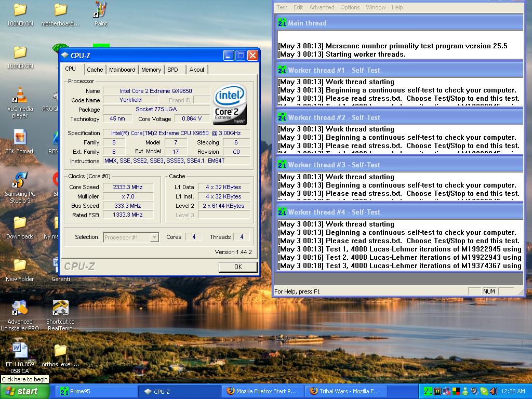Click the taskbar clock showing 12:20 AM
The height and width of the screenshot is (399, 532).
(513, 391)
